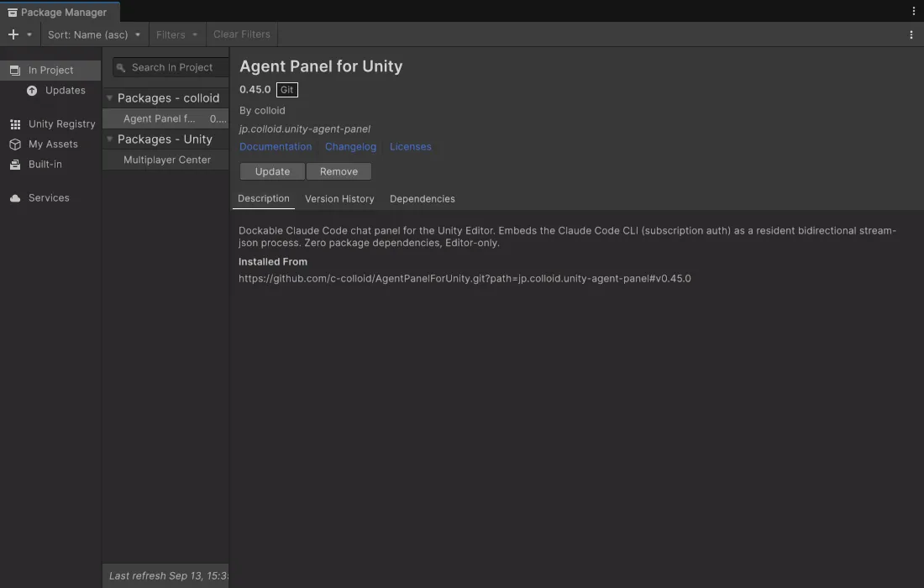Select the Multiplayer Center package row
The height and width of the screenshot is (588, 924).
(165, 160)
